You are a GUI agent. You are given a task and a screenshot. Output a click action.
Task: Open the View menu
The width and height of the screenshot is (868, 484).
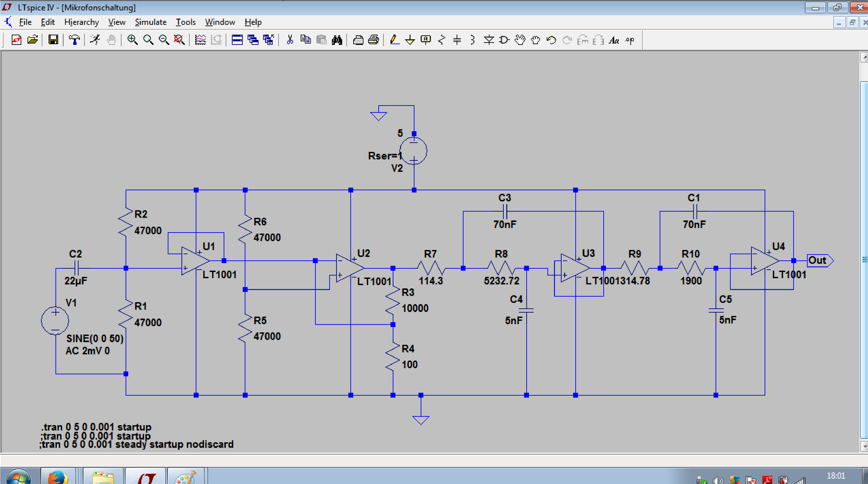pos(116,22)
